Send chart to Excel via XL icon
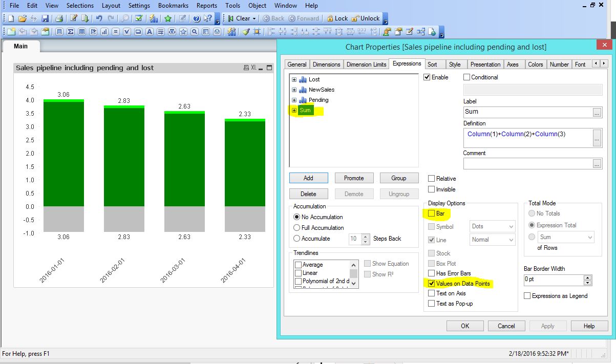This screenshot has height=364, width=616. coord(253,68)
